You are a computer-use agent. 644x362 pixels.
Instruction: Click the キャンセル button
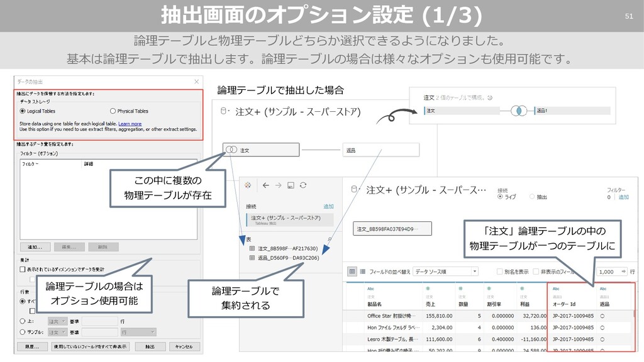pyautogui.click(x=184, y=346)
